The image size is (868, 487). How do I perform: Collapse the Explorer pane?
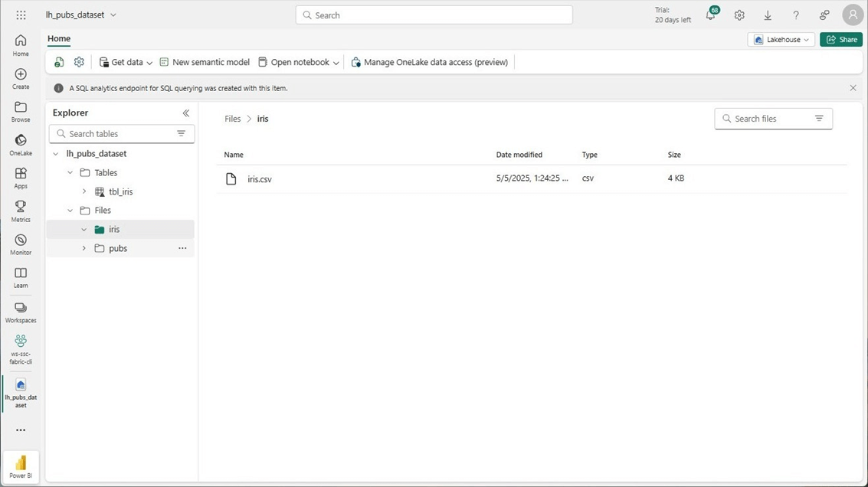coord(186,113)
